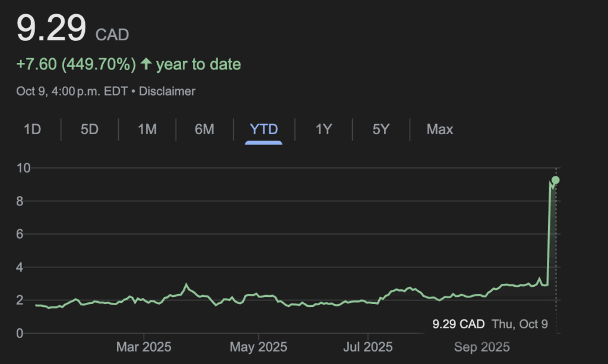
Task: Switch to the 1D time range tab
Action: (32, 129)
